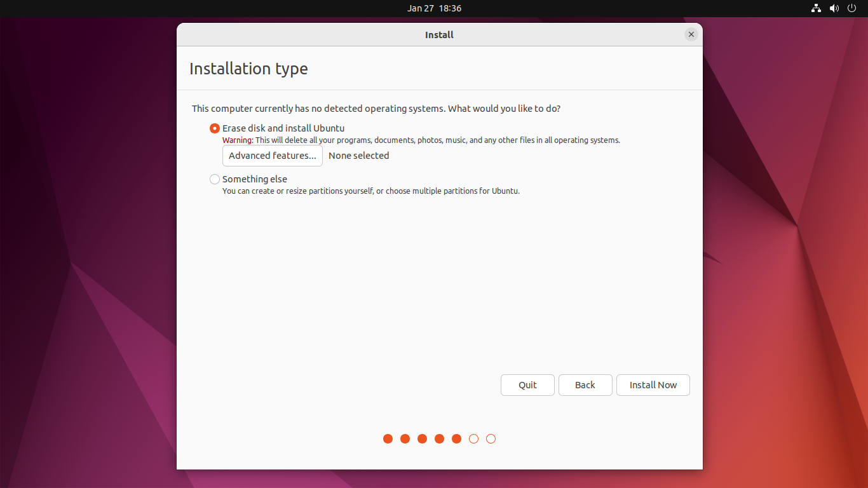Open Advanced features dialog
Image resolution: width=868 pixels, height=488 pixels.
pos(273,156)
